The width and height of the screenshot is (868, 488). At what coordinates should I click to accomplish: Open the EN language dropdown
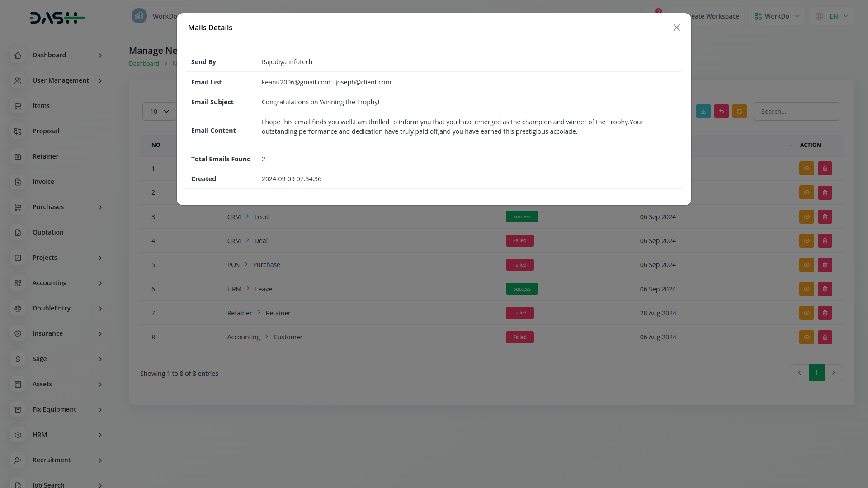(833, 16)
